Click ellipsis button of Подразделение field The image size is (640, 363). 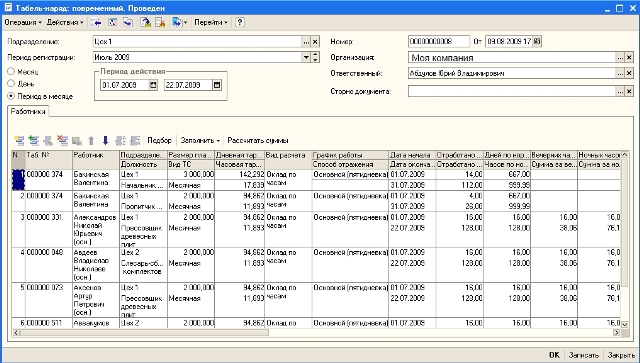307,42
